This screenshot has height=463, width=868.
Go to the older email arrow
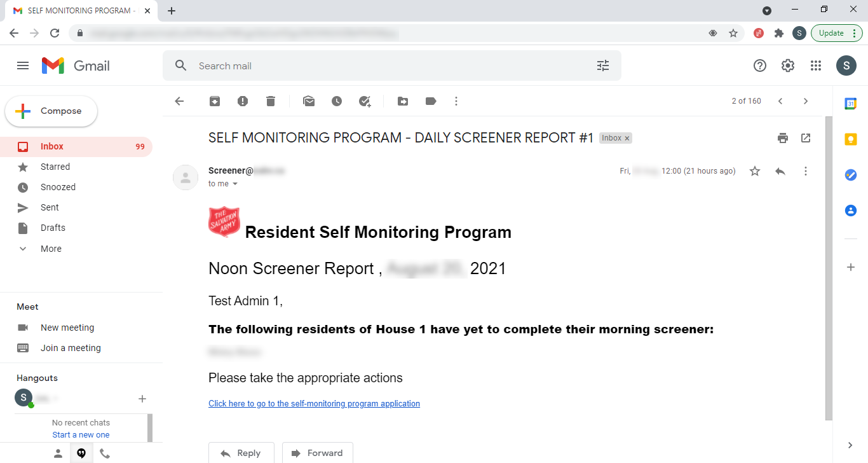tap(806, 101)
